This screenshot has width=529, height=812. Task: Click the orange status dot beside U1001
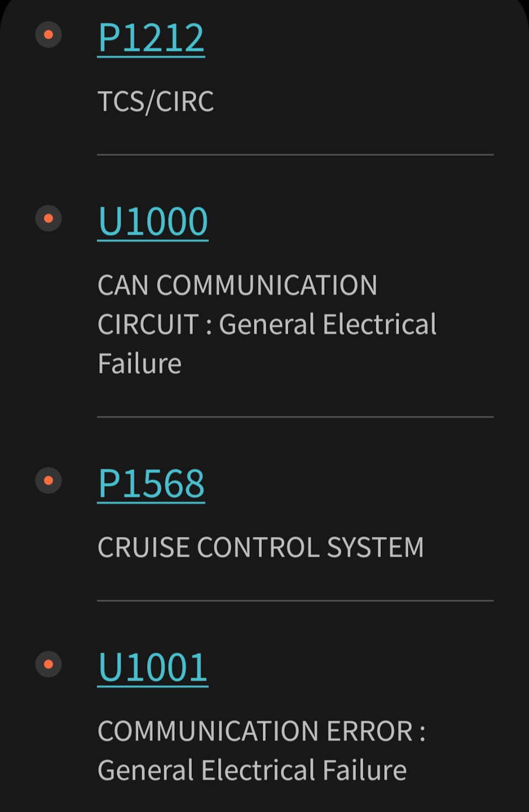(48, 664)
